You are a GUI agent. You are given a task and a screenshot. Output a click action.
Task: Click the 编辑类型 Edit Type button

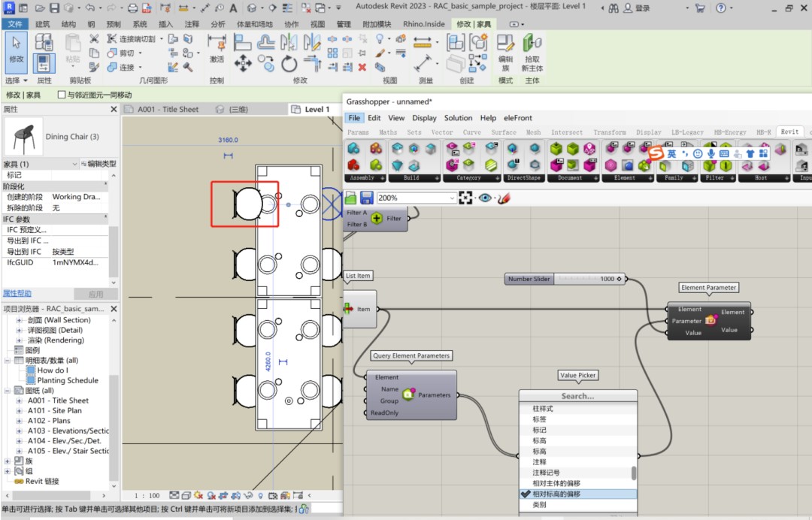98,164
